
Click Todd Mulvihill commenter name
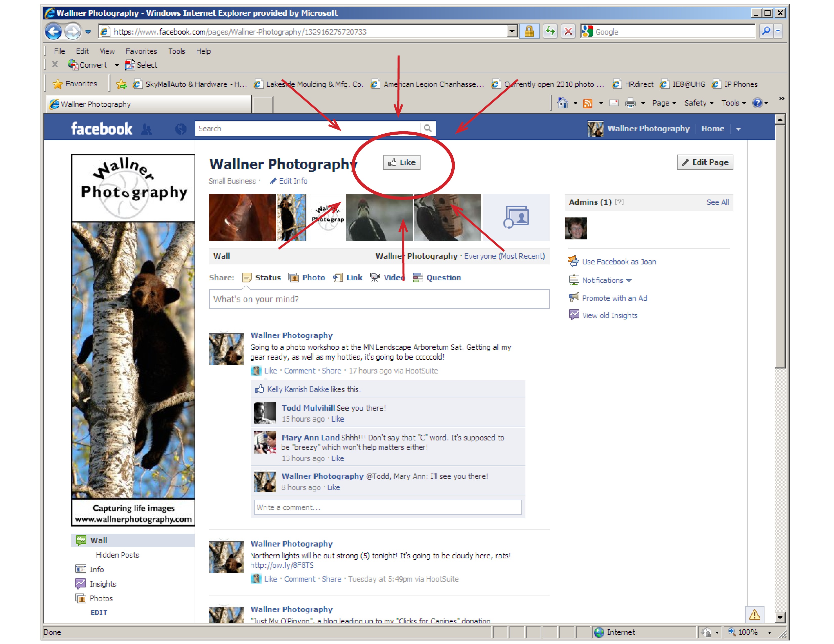coord(308,408)
